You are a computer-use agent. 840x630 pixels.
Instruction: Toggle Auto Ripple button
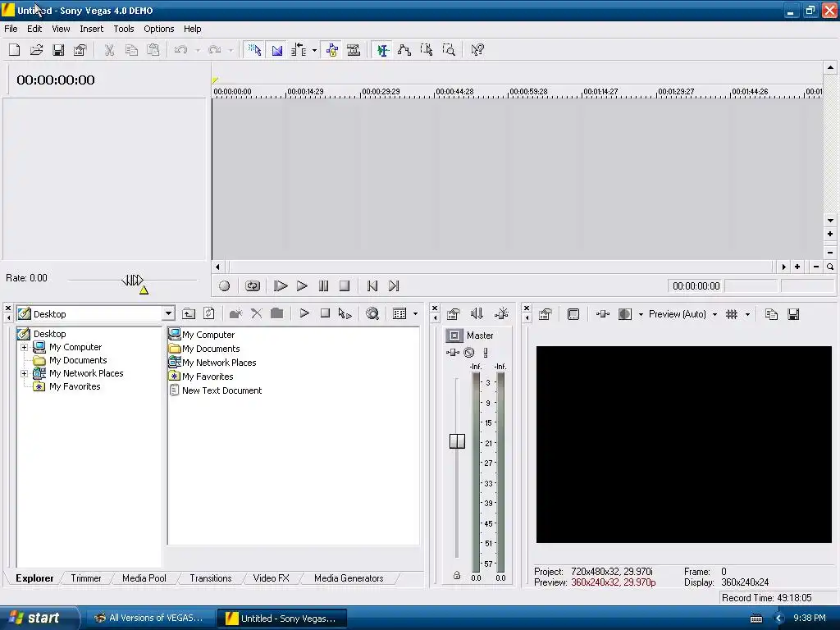click(x=299, y=50)
